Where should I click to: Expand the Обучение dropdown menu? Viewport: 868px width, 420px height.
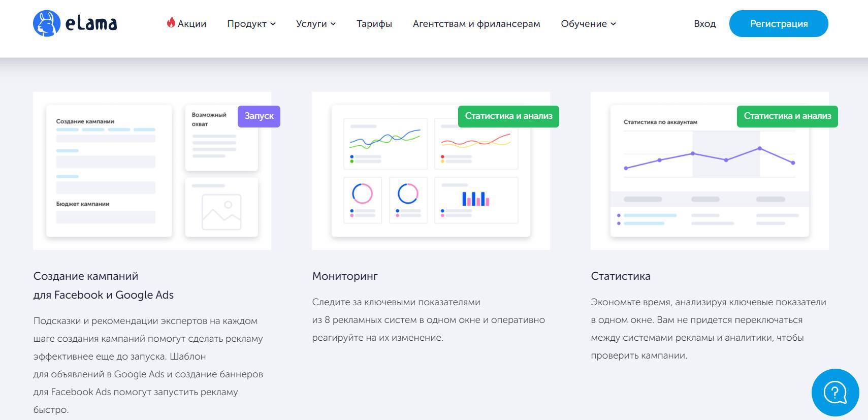588,24
